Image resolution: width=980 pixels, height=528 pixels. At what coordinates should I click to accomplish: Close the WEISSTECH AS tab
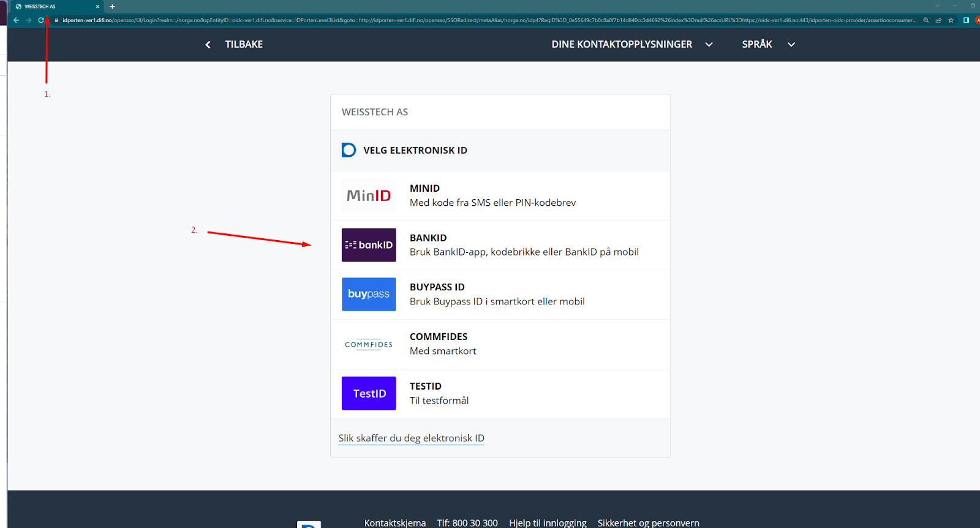pyautogui.click(x=97, y=7)
